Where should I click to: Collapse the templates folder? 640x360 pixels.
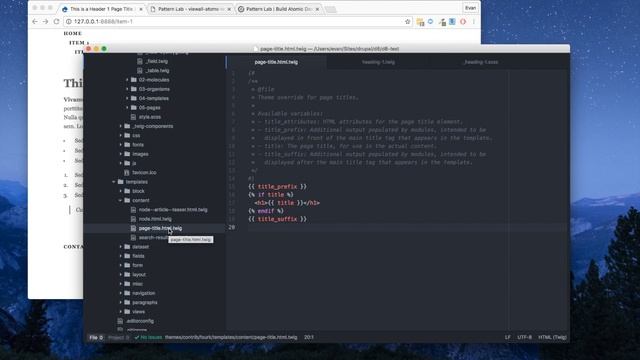tap(136, 182)
